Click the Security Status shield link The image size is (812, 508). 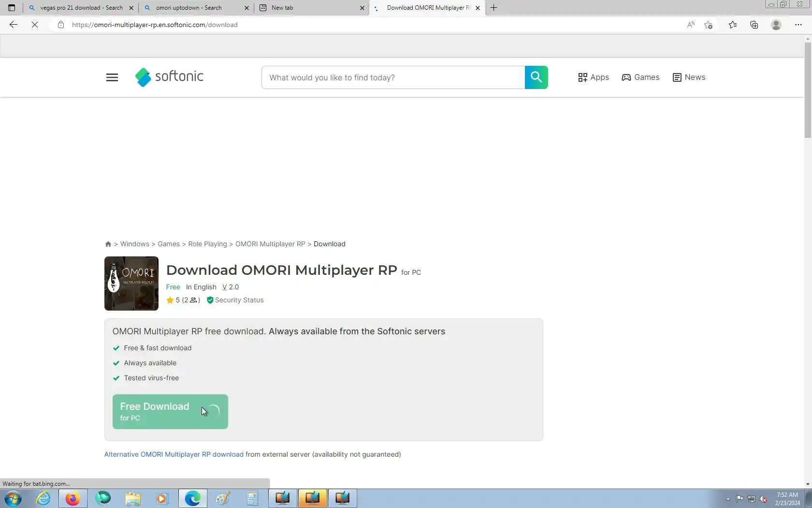(235, 300)
